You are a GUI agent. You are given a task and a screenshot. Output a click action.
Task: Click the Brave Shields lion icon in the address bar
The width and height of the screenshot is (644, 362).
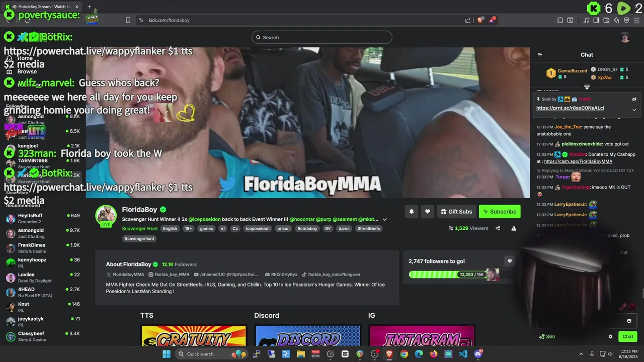(x=480, y=20)
